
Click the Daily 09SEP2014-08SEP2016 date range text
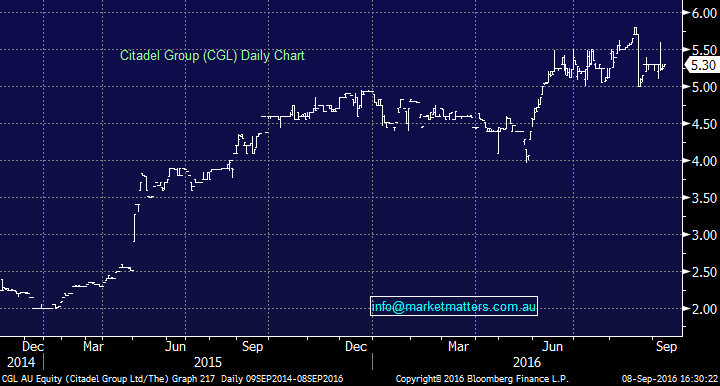pos(282,379)
